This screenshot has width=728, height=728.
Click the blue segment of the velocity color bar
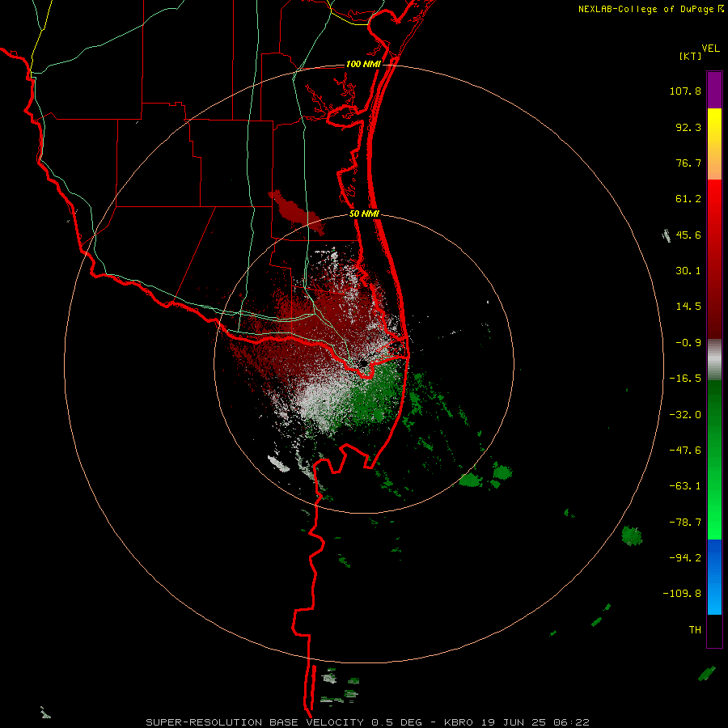click(714, 577)
